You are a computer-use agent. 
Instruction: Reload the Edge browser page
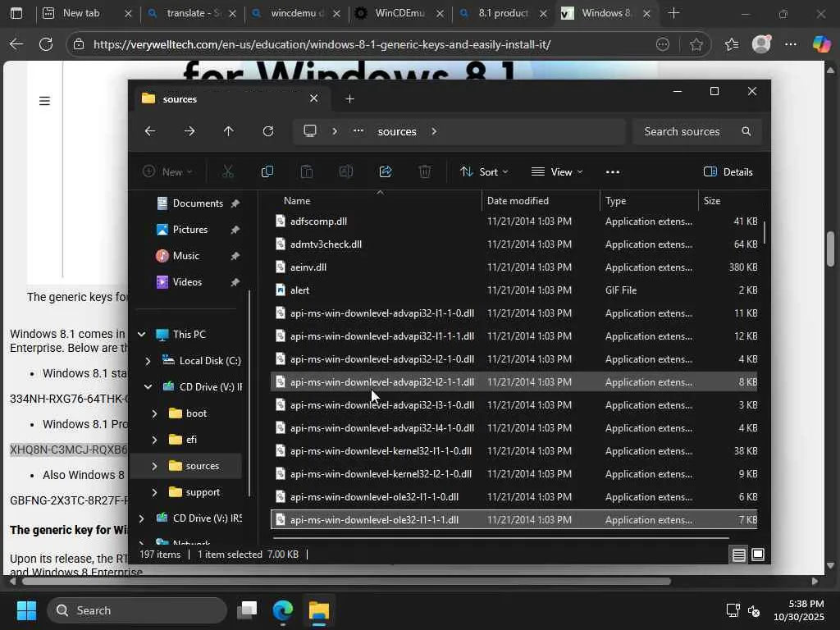tap(46, 44)
